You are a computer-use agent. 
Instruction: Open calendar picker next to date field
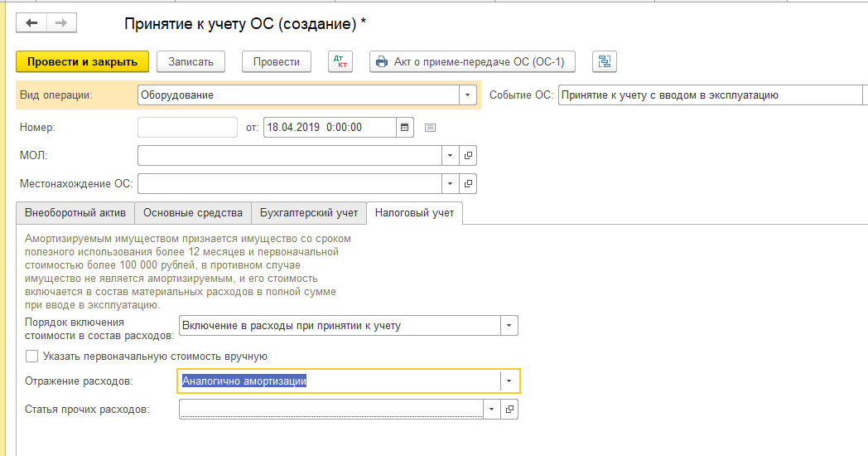pyautogui.click(x=405, y=128)
